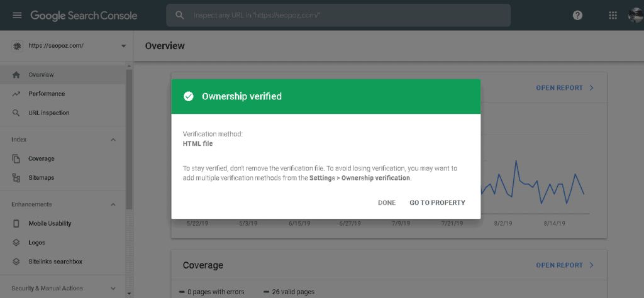The width and height of the screenshot is (644, 298).
Task: Select URL inspection in the sidebar
Action: (62, 113)
